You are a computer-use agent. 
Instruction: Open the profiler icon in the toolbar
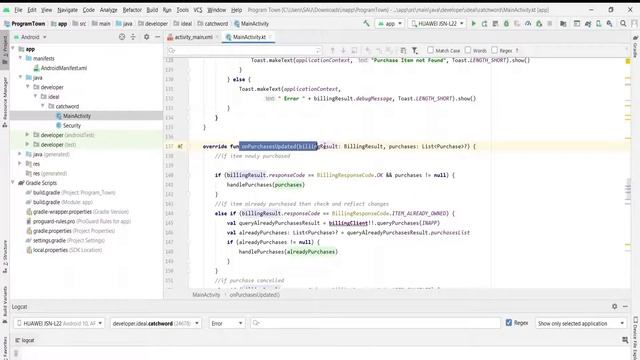pos(528,24)
